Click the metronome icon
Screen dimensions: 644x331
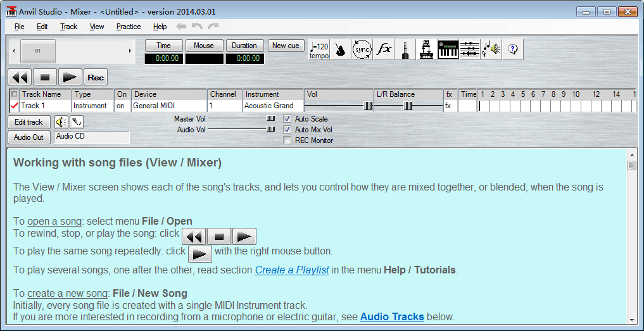[x=341, y=50]
